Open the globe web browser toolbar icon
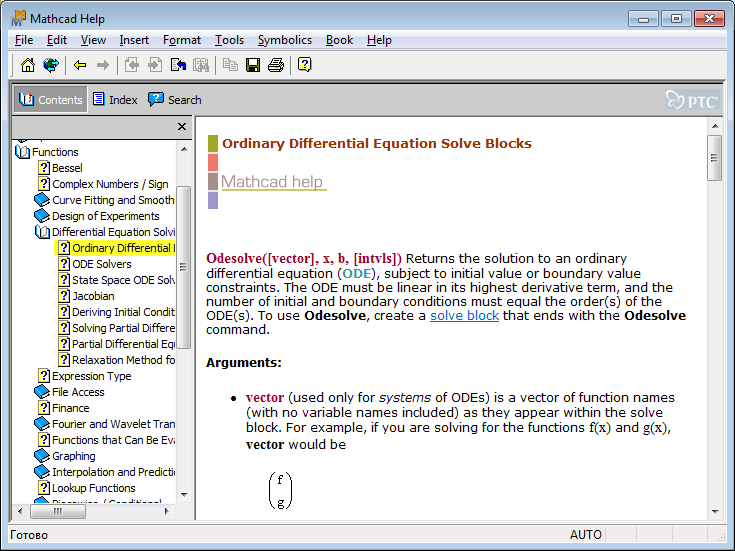The image size is (735, 551). 51,65
